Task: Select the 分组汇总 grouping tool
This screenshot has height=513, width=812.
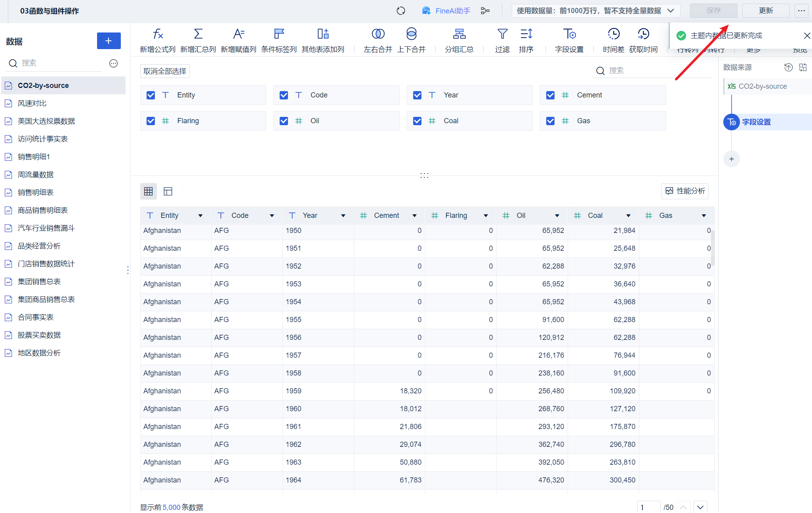Action: 459,34
